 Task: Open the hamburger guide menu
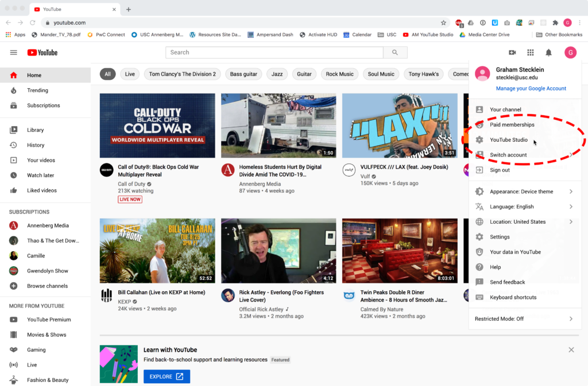tap(14, 53)
